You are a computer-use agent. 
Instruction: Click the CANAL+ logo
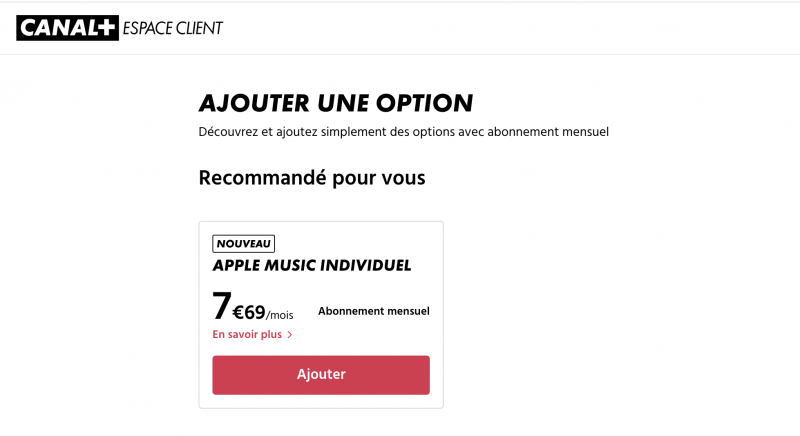68,27
